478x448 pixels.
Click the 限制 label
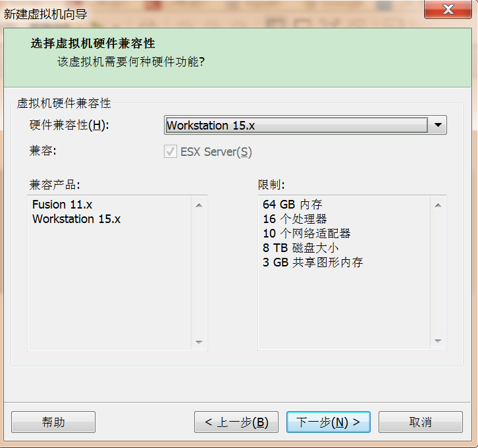point(271,185)
